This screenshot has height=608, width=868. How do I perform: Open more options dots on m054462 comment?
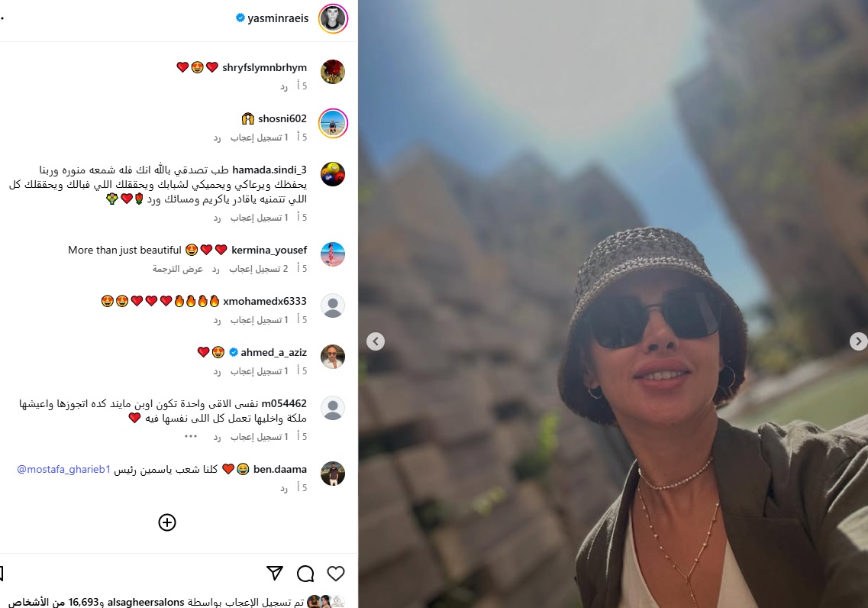click(190, 436)
